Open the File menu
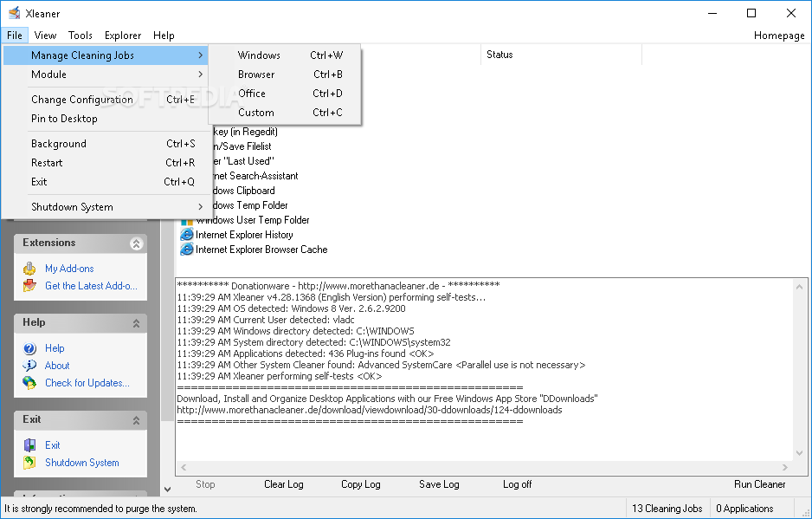 click(15, 36)
